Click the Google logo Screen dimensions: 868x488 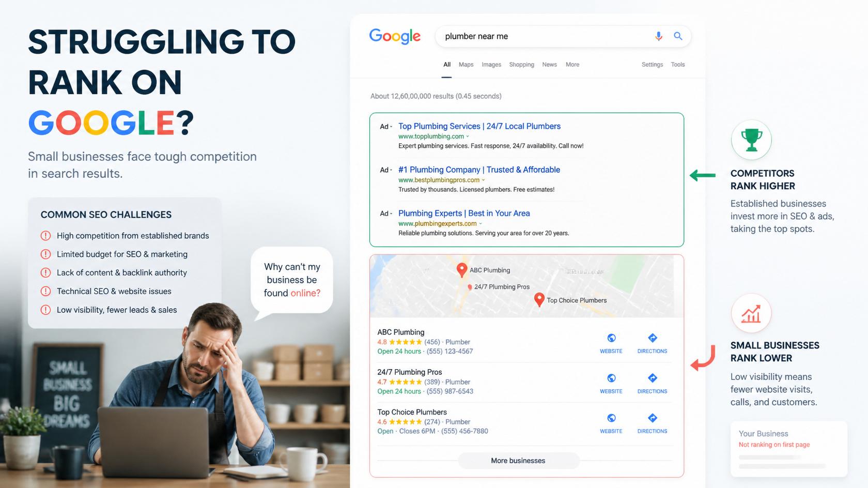pos(395,36)
